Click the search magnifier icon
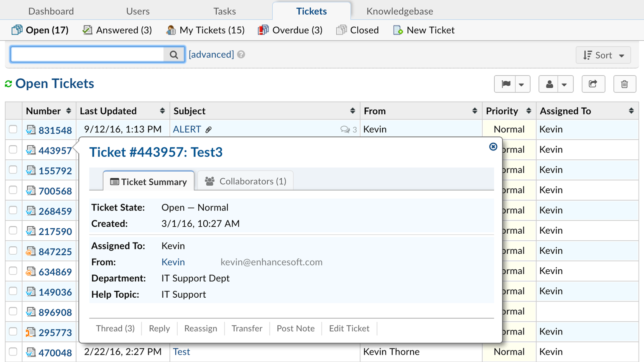The width and height of the screenshot is (644, 362). (x=174, y=54)
